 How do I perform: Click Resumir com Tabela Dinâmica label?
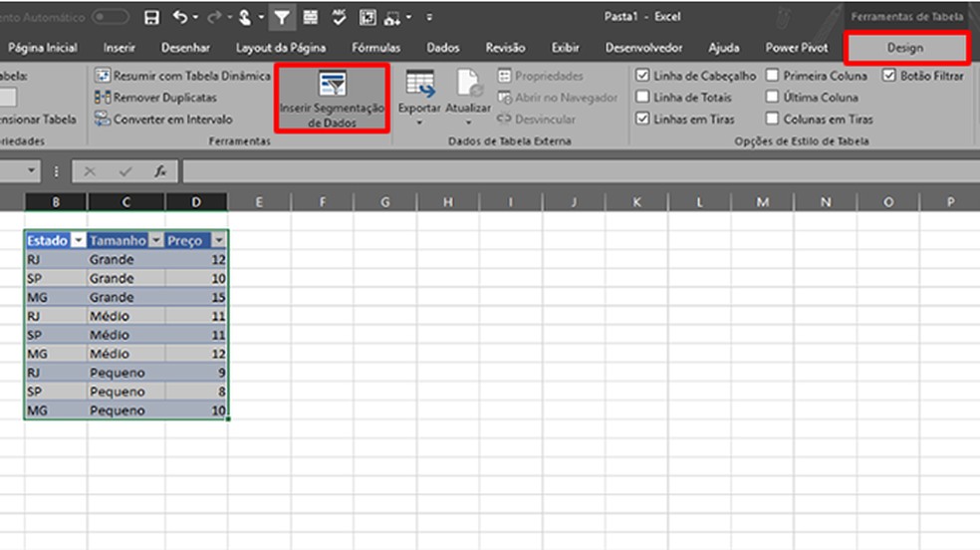tap(192, 76)
